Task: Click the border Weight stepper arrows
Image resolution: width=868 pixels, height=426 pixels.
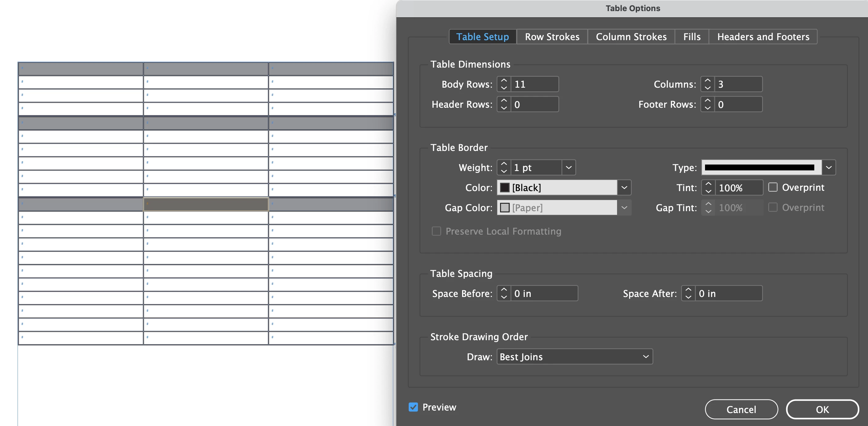Action: coord(504,168)
